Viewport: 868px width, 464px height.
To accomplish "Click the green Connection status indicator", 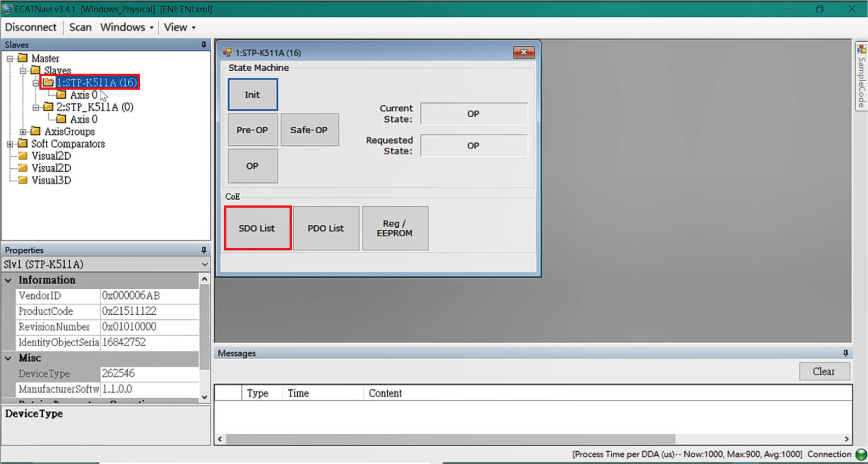I will click(x=861, y=455).
